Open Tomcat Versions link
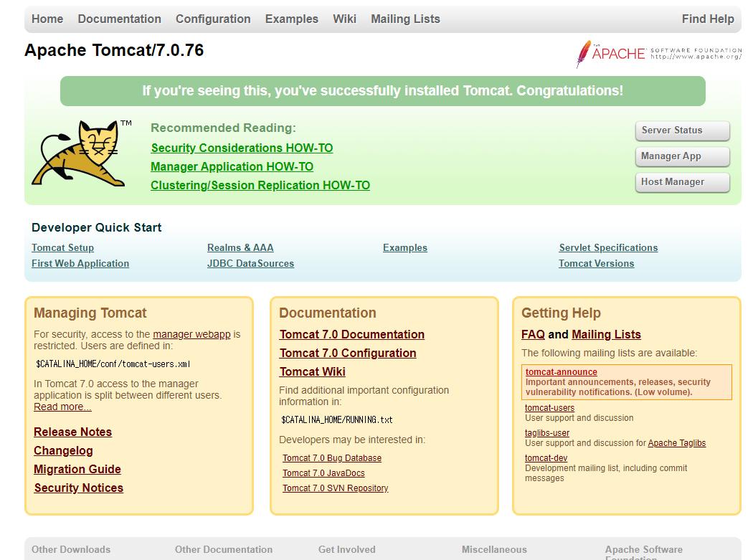The height and width of the screenshot is (560, 753). [x=597, y=264]
